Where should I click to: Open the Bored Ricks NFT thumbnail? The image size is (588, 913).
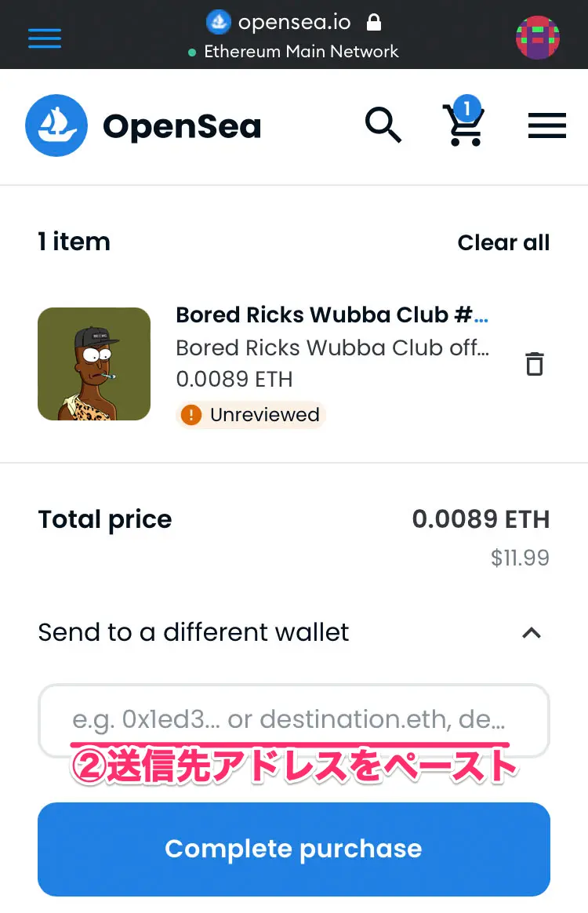pyautogui.click(x=94, y=364)
